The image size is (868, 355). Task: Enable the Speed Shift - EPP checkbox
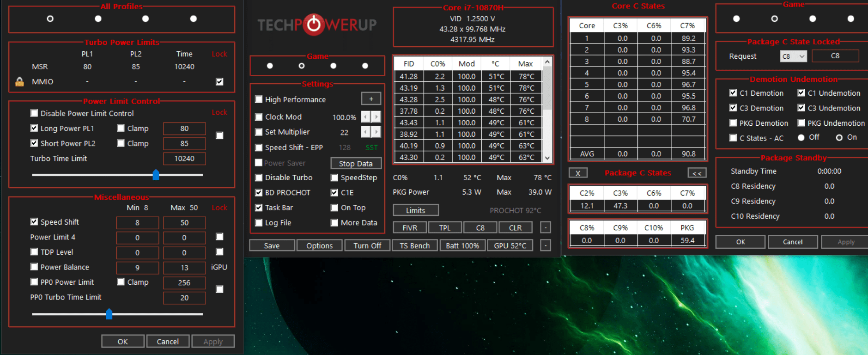pos(259,147)
